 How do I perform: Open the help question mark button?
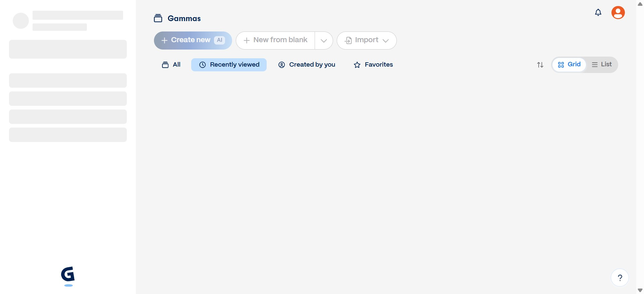click(620, 278)
